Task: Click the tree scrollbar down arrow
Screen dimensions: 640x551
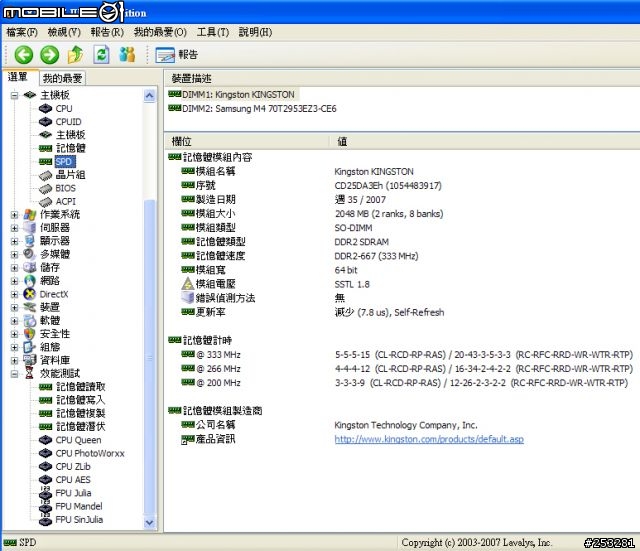Action: click(149, 522)
